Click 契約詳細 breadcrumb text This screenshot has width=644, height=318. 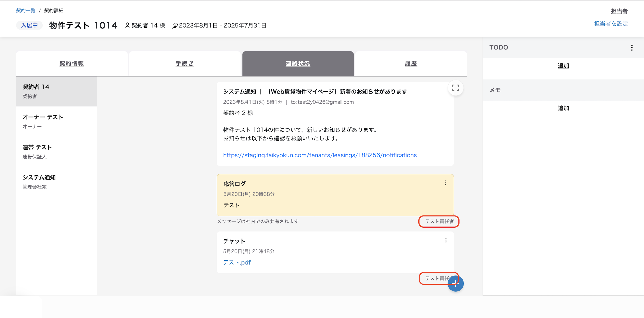pyautogui.click(x=54, y=11)
